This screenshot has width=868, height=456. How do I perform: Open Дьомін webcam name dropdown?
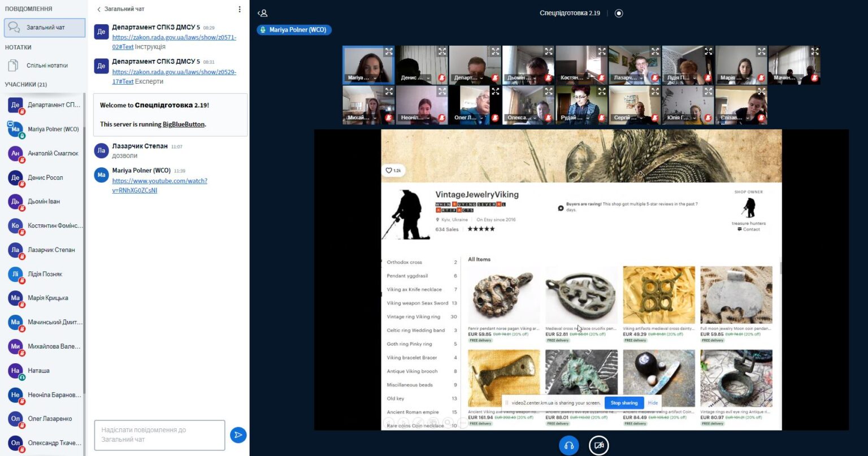[x=522, y=78]
